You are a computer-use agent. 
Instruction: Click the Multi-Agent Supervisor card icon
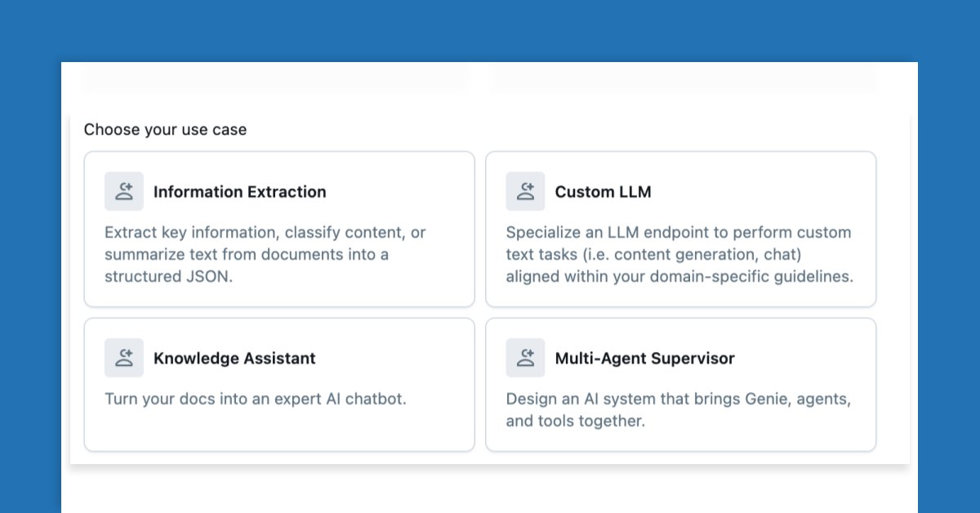(526, 358)
